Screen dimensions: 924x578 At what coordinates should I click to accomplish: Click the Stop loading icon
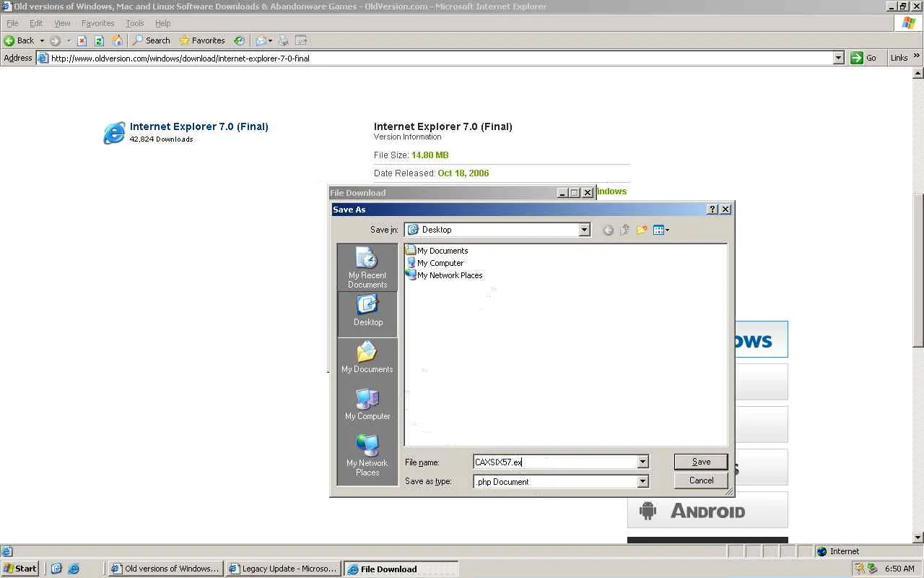pos(82,40)
